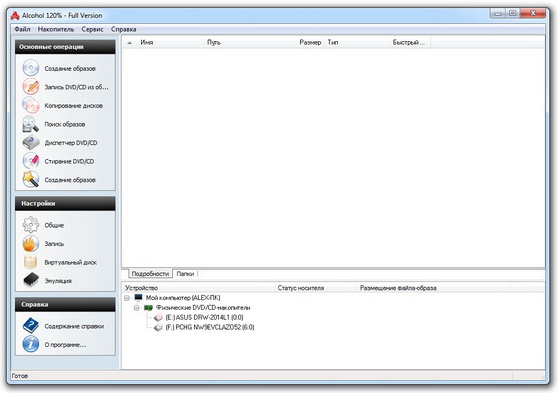Click the Справка panel header in sidebar

65,304
